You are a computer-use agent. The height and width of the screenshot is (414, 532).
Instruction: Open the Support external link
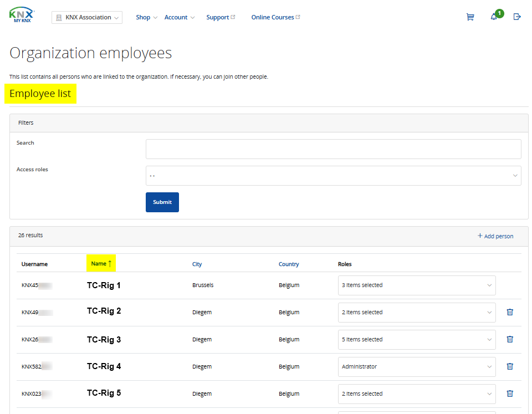[221, 17]
